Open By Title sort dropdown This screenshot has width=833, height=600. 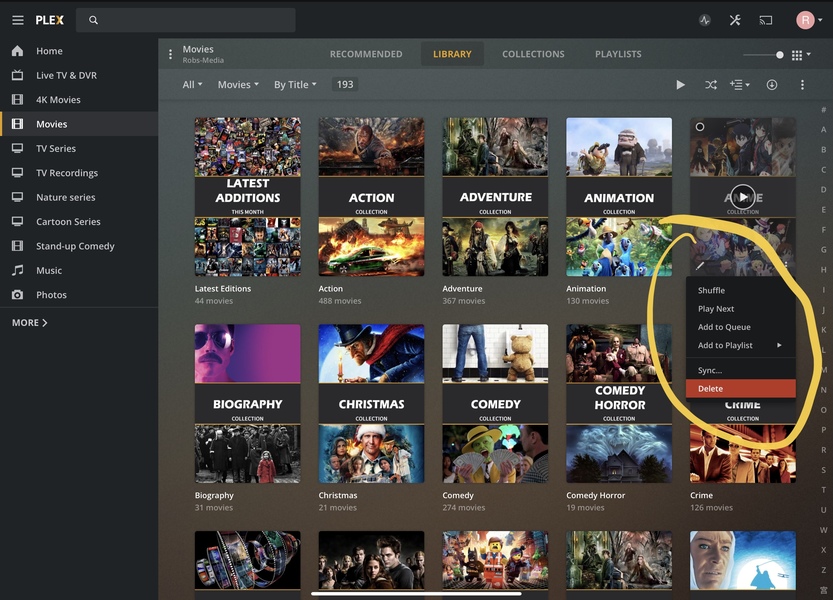[295, 84]
